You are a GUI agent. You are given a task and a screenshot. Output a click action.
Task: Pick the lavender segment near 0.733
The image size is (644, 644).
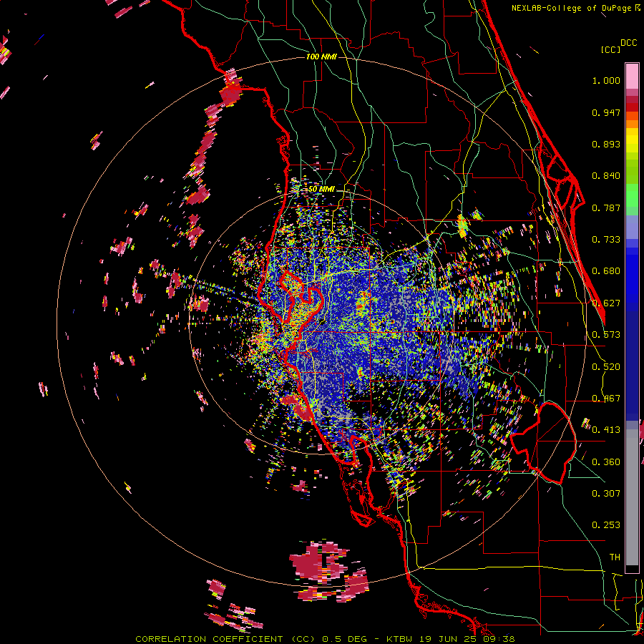pos(632,227)
